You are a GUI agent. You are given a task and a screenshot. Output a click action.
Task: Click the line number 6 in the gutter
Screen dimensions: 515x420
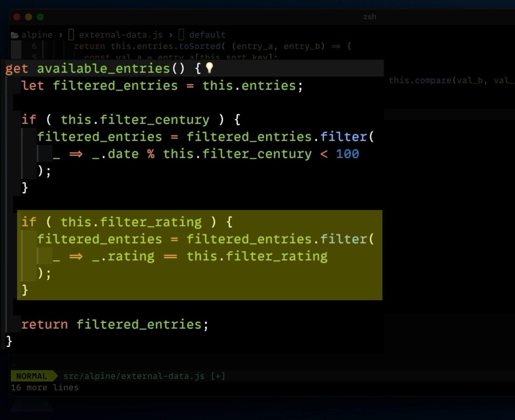tap(33, 46)
